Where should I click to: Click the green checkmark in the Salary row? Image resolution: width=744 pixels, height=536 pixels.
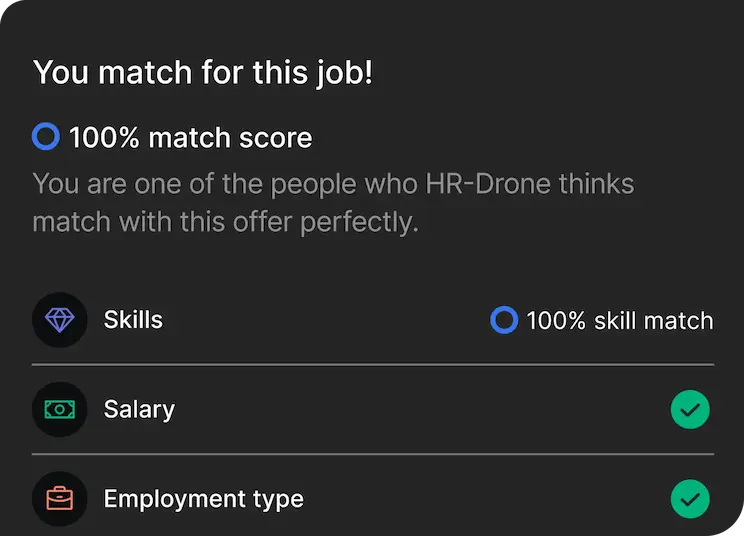click(690, 409)
